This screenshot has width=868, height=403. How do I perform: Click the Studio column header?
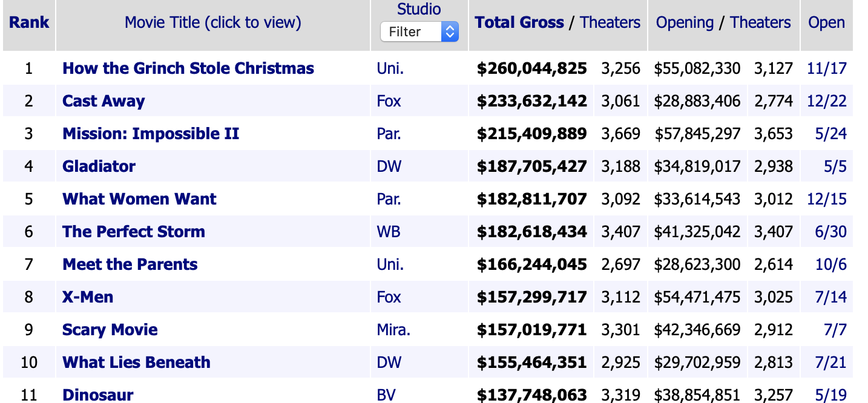pos(419,9)
